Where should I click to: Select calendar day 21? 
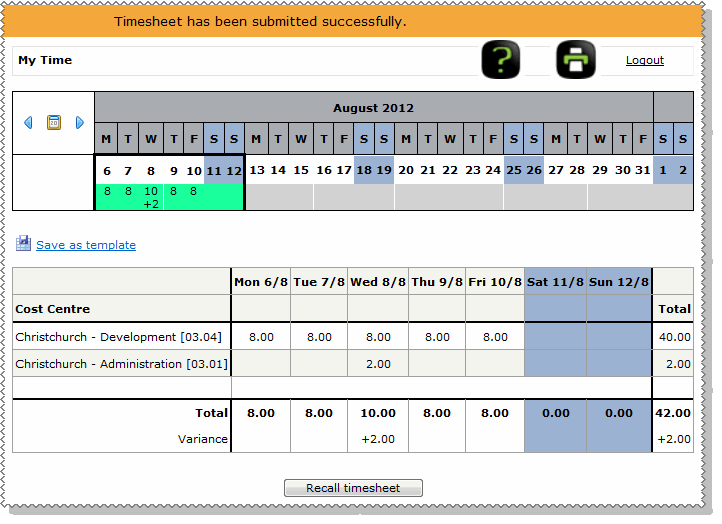coord(428,170)
